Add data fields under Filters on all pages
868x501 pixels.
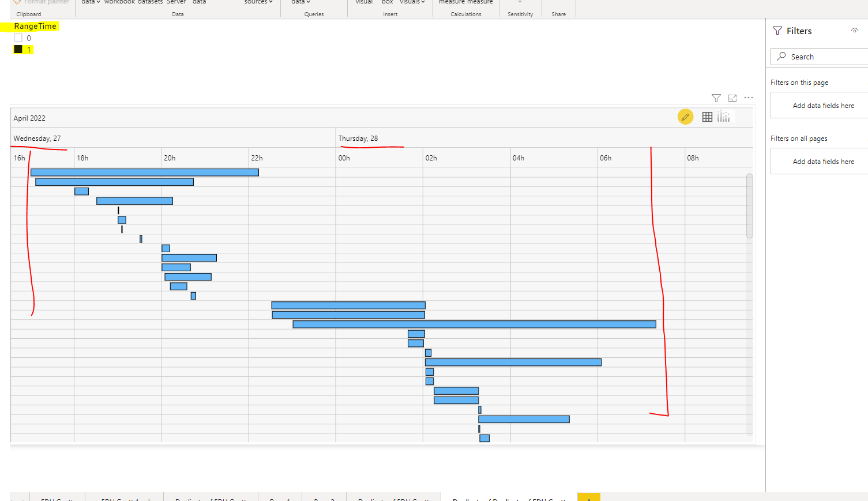pos(820,162)
